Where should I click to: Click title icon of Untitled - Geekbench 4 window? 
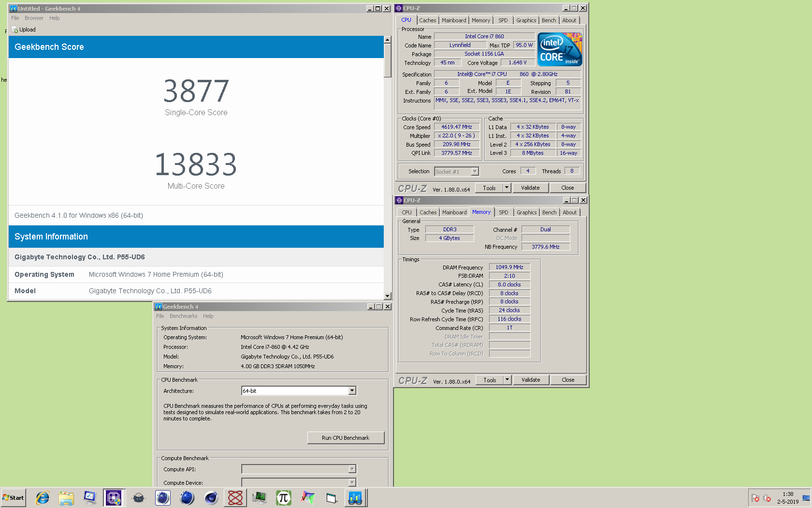[x=13, y=8]
